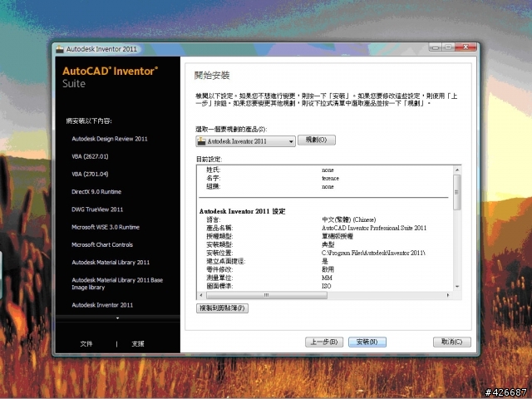Click the 上一步(B) back button
Screen dimensions: 532x399
pyautogui.click(x=324, y=342)
